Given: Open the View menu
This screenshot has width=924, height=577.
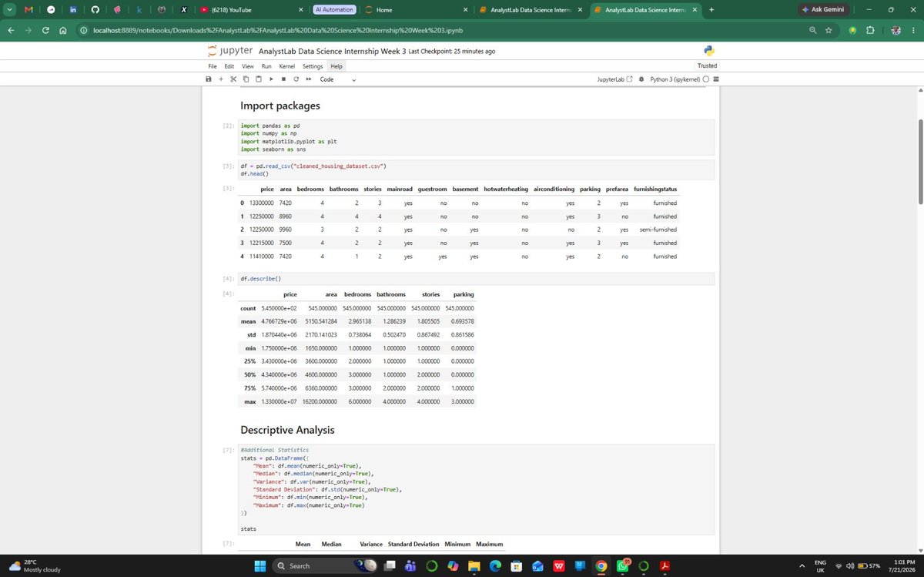Looking at the screenshot, I should pyautogui.click(x=248, y=66).
